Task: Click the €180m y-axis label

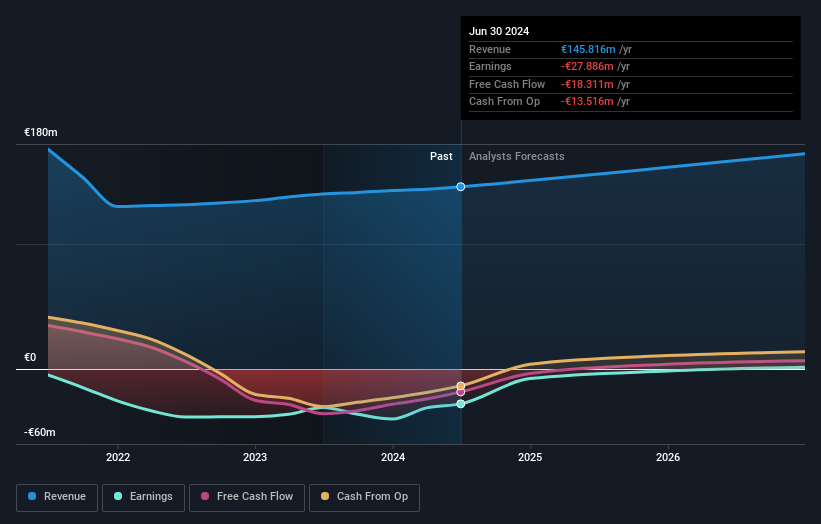Action: pos(41,132)
